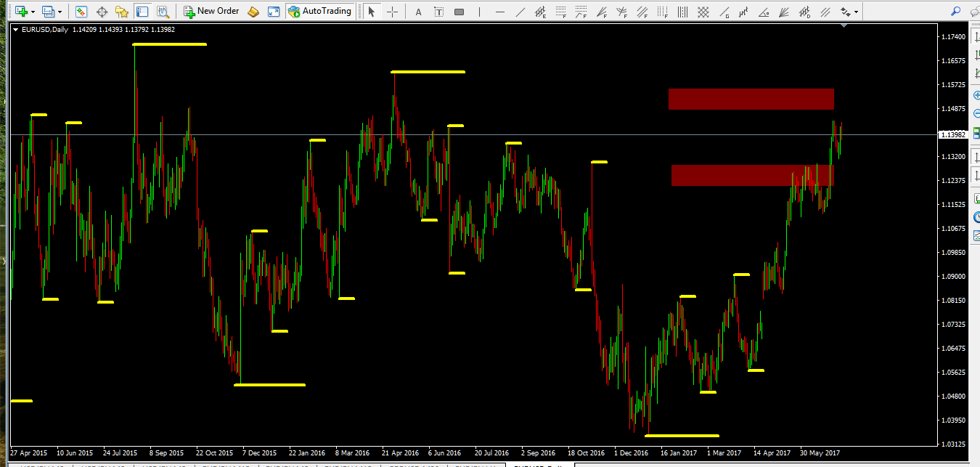Toggle the Data Window crosshair-circle icon
Image resolution: width=980 pixels, height=467 pixels.
(102, 12)
